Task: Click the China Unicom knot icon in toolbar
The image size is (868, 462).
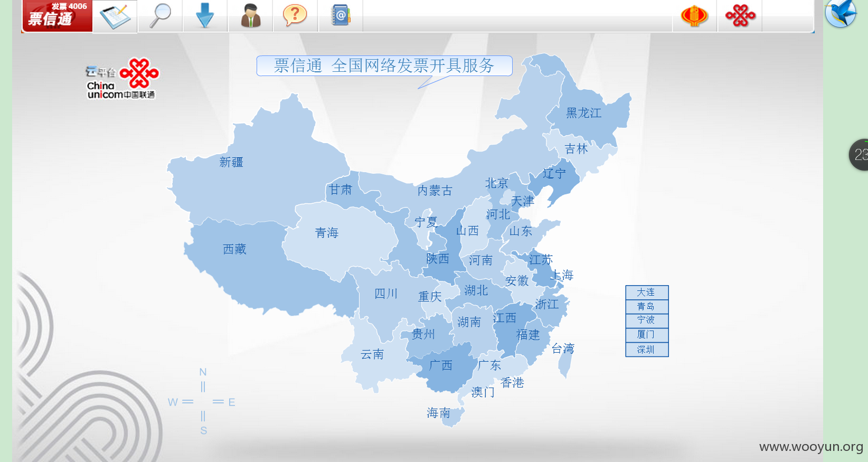Action: (x=740, y=16)
